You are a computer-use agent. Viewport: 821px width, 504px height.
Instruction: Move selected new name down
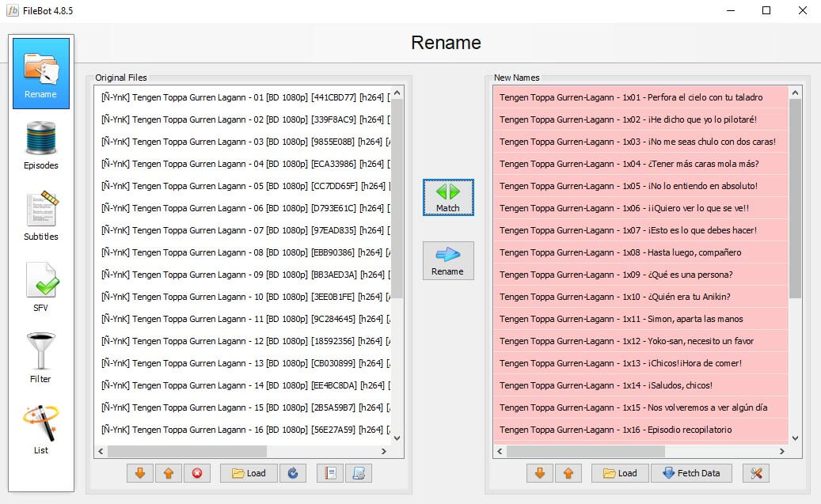point(540,473)
